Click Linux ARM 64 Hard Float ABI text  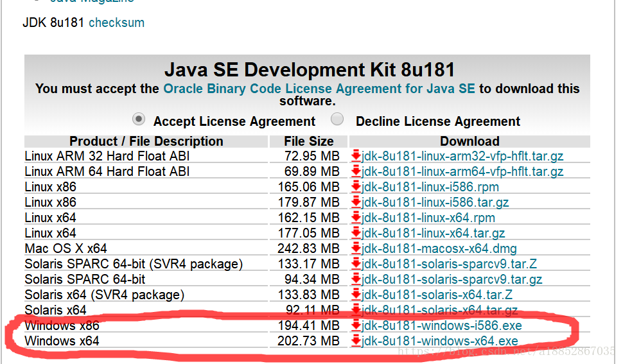click(107, 171)
